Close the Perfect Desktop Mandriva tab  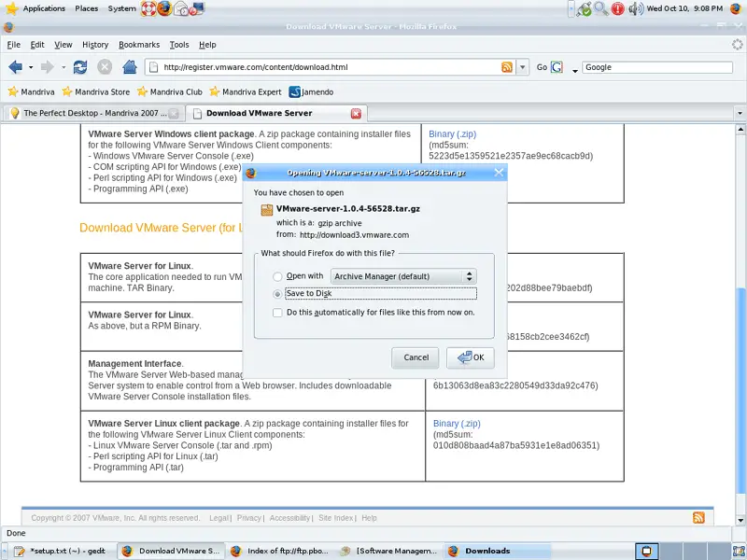174,113
